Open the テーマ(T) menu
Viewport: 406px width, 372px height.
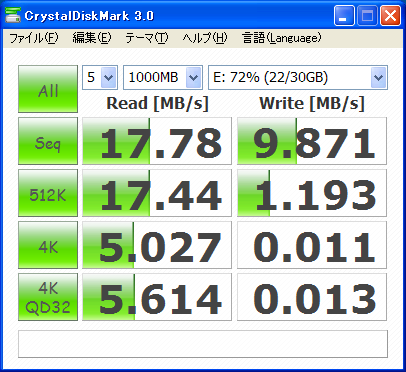pyautogui.click(x=147, y=38)
